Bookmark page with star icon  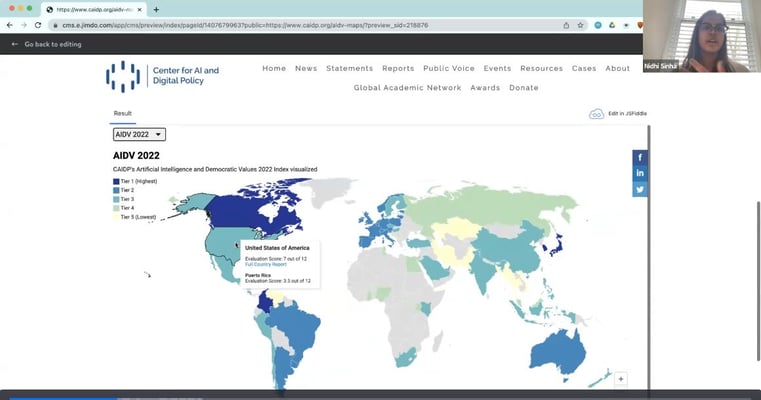coord(581,25)
